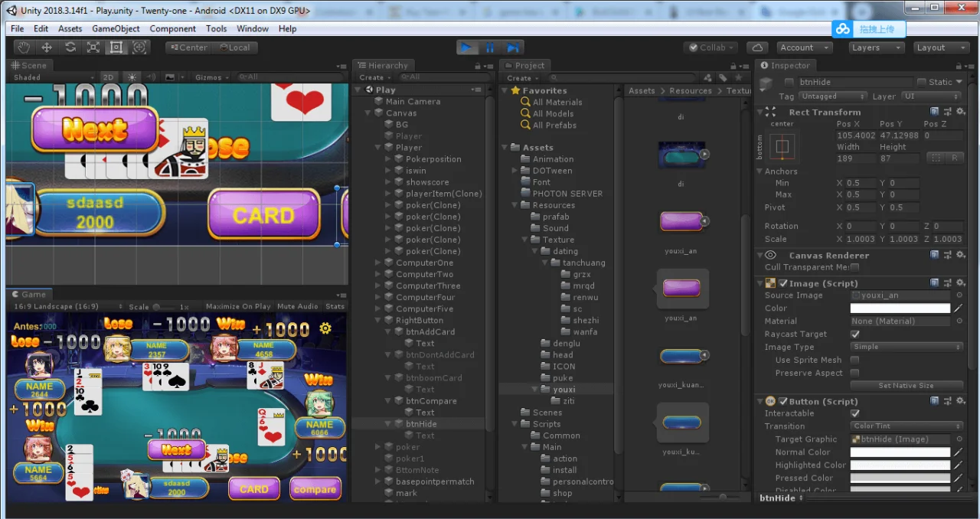Select the Move tool

pyautogui.click(x=47, y=47)
